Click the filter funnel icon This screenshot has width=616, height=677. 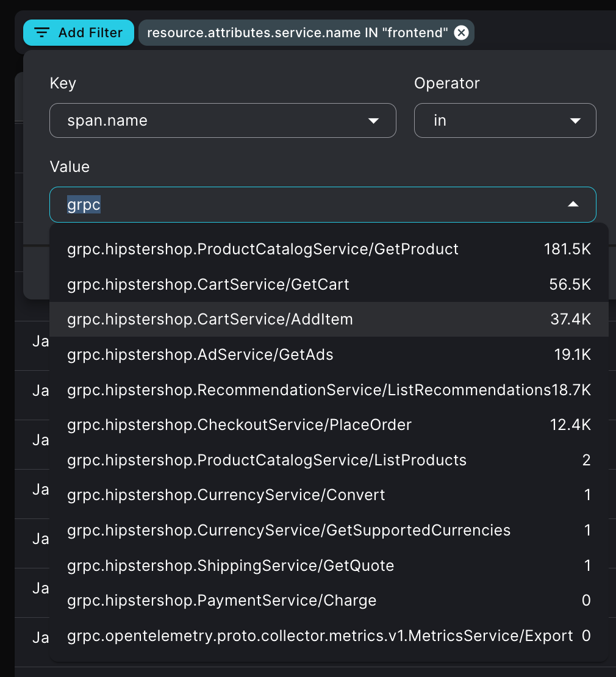pos(41,33)
